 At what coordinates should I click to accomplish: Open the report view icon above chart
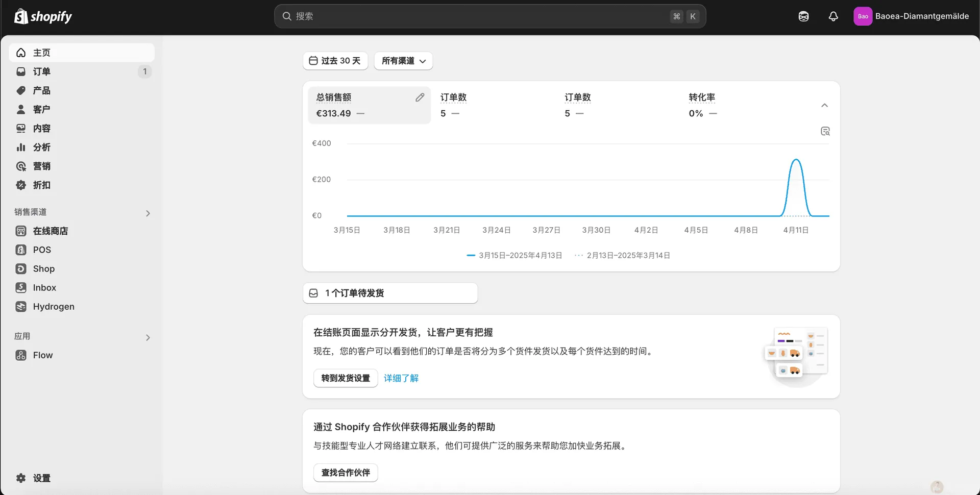pos(825,131)
